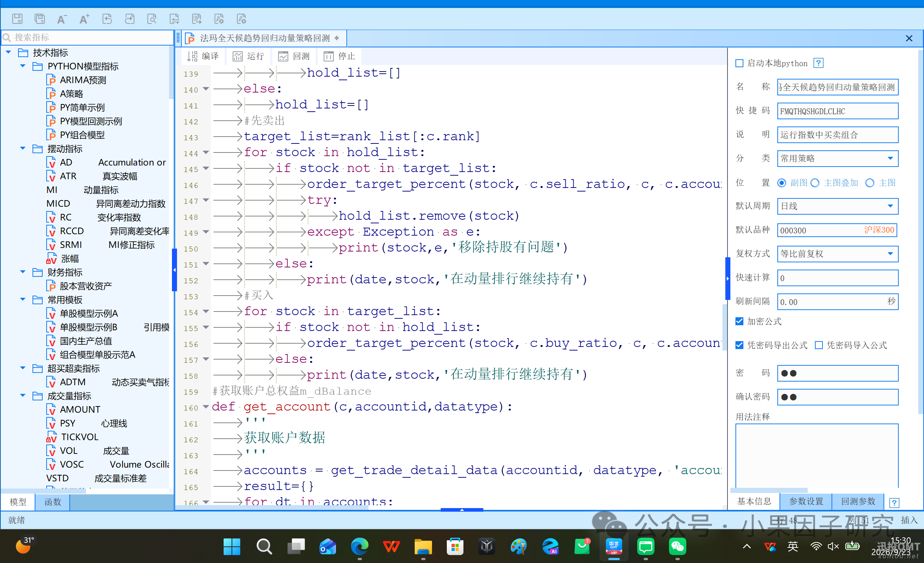
Task: Collapse the 财务指标 folder
Action: (x=23, y=272)
